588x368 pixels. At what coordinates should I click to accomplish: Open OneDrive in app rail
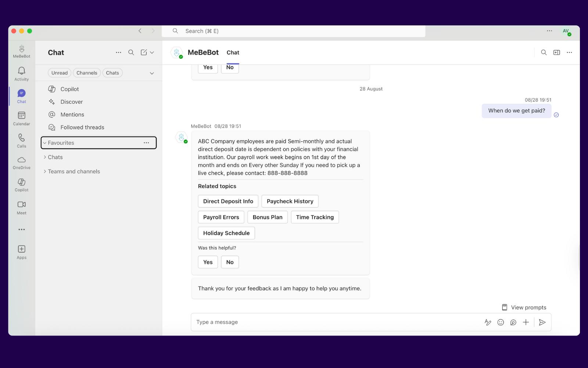[22, 163]
